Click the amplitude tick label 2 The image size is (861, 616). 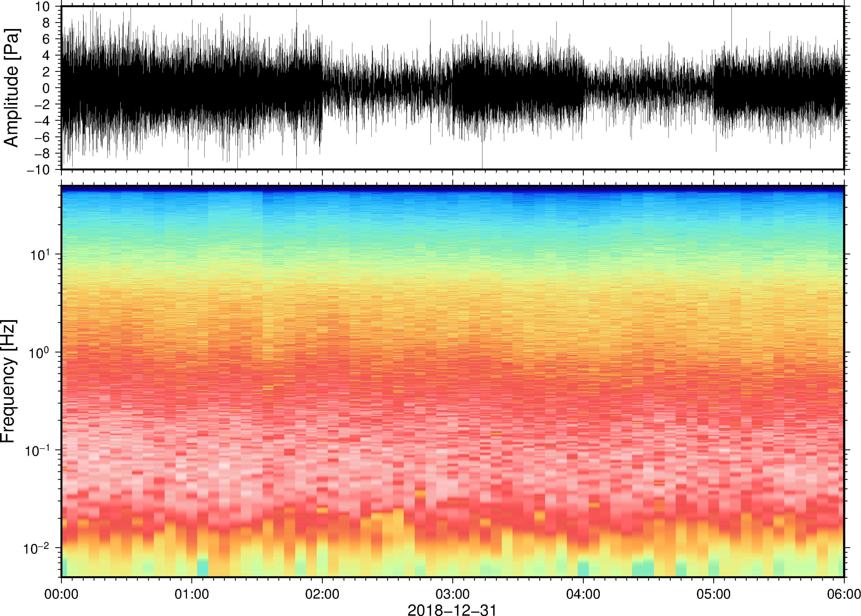click(46, 72)
